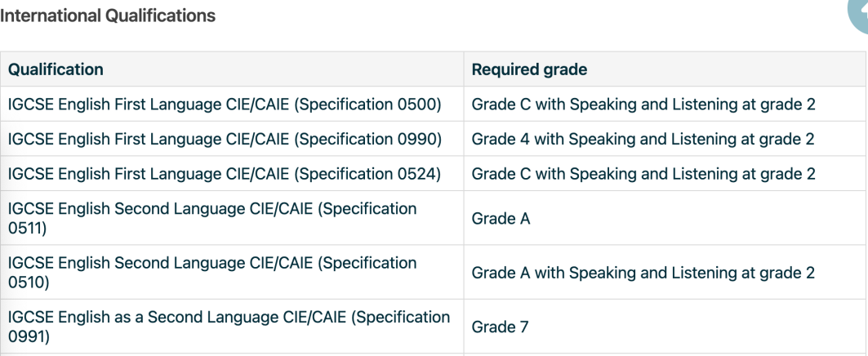
Task: Select the Second Language Specification 0510 cell
Action: pos(232,273)
